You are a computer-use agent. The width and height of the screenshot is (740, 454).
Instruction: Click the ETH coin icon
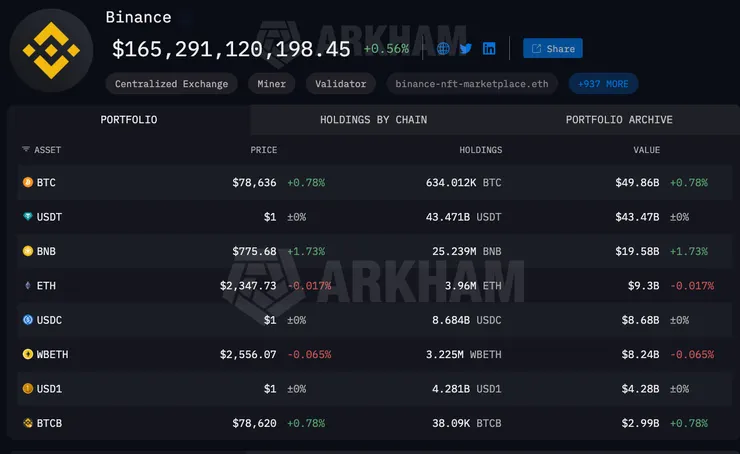tap(28, 286)
